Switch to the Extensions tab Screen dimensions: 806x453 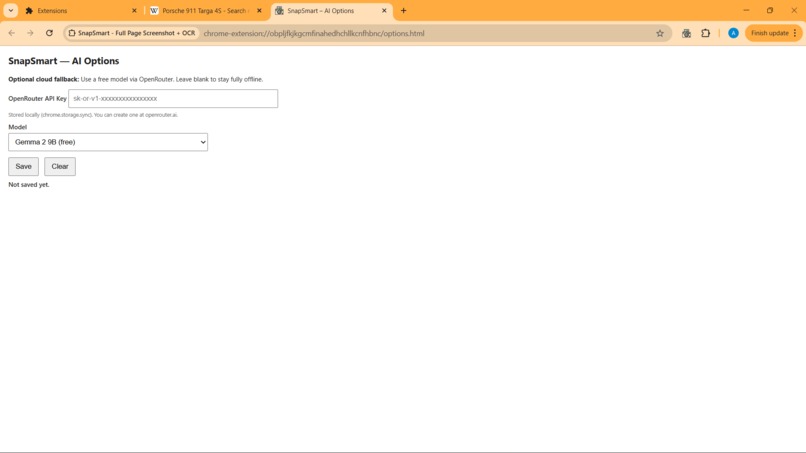click(x=80, y=10)
